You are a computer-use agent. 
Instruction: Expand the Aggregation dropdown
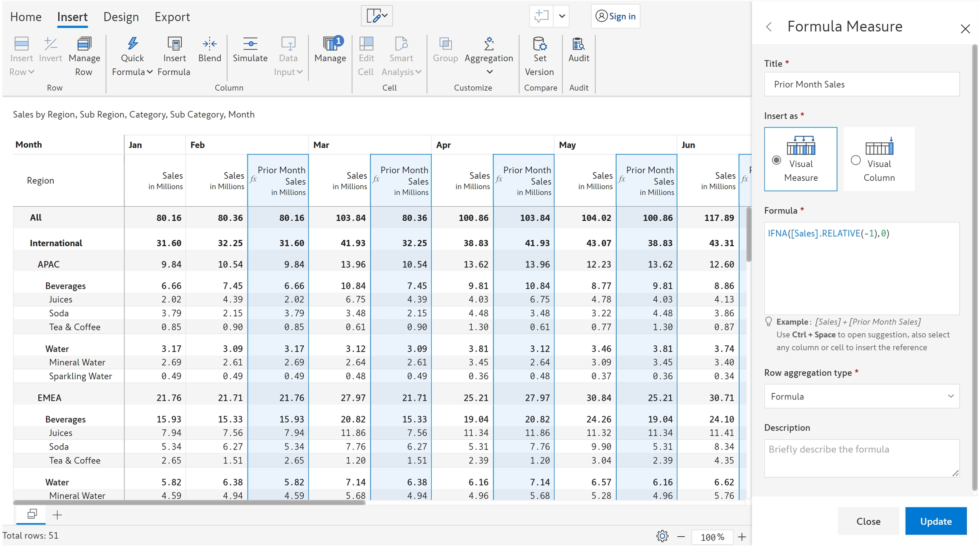click(489, 72)
